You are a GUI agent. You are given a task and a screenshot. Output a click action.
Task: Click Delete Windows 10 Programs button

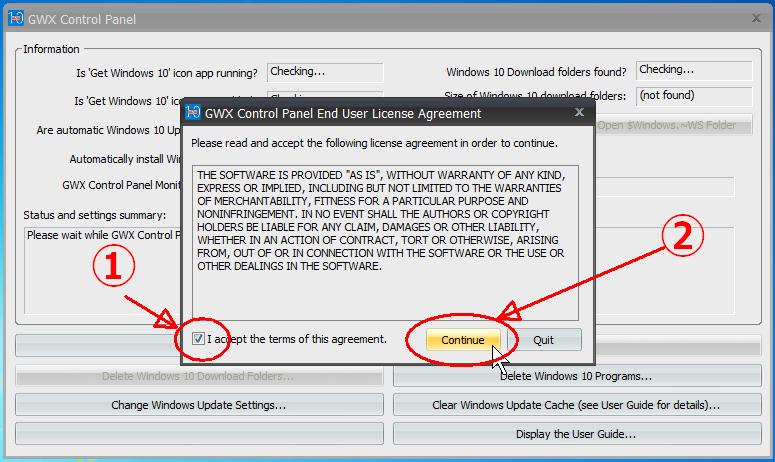tap(575, 376)
